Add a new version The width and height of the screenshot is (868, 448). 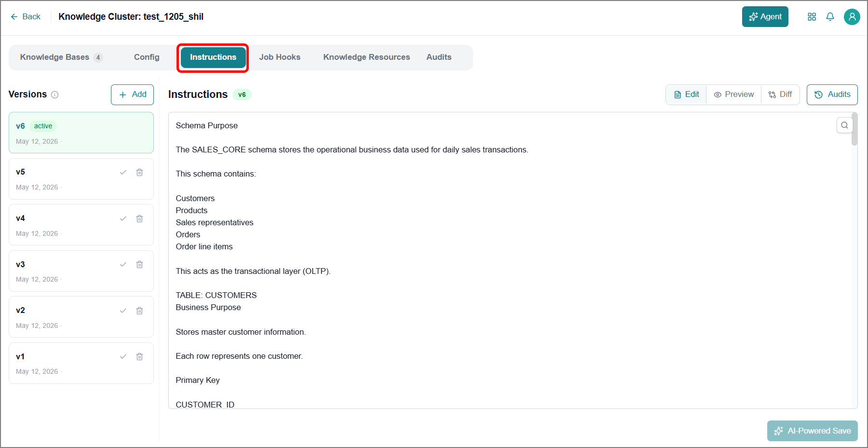(x=132, y=95)
